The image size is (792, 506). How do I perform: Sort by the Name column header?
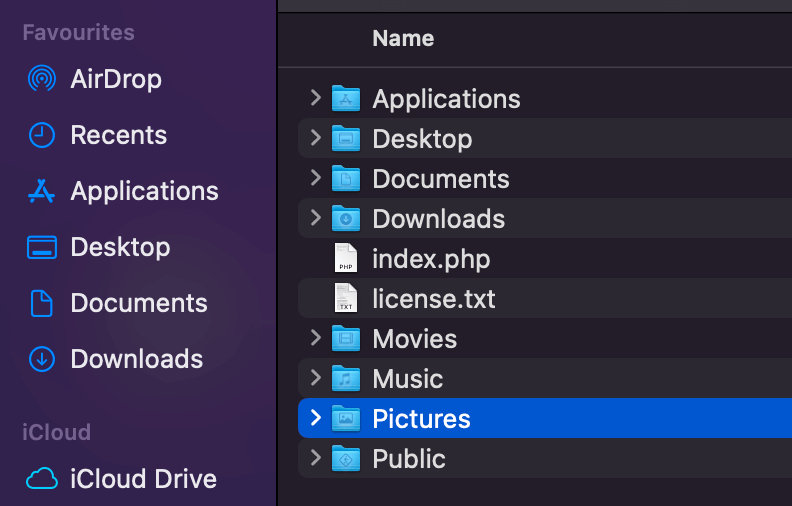(403, 38)
